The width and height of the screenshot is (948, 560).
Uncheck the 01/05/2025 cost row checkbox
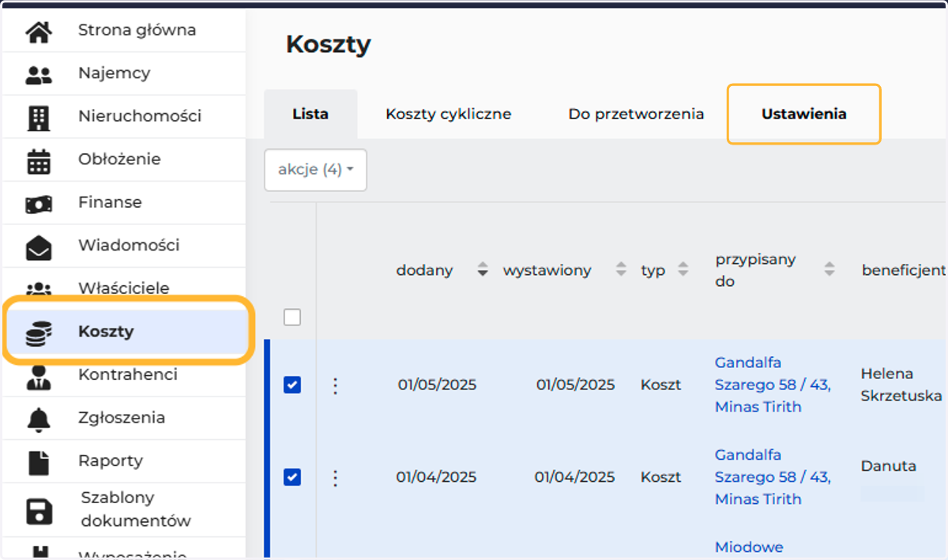tap(292, 385)
